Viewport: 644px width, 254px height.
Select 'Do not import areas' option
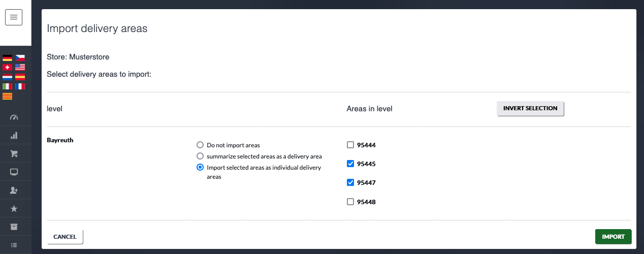point(200,145)
